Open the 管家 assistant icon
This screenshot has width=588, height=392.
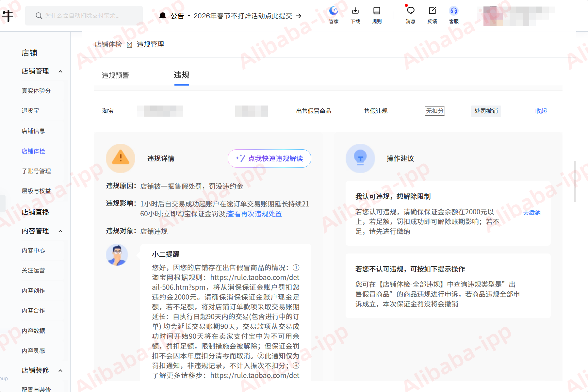coord(334,15)
